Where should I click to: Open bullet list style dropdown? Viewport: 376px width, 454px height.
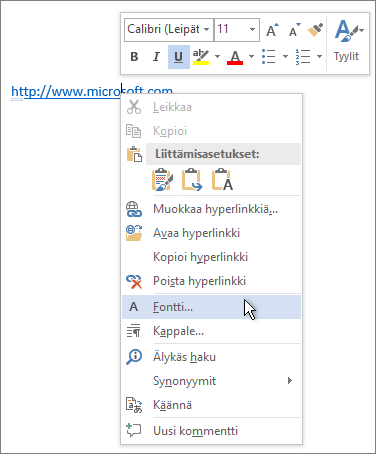pyautogui.click(x=285, y=56)
